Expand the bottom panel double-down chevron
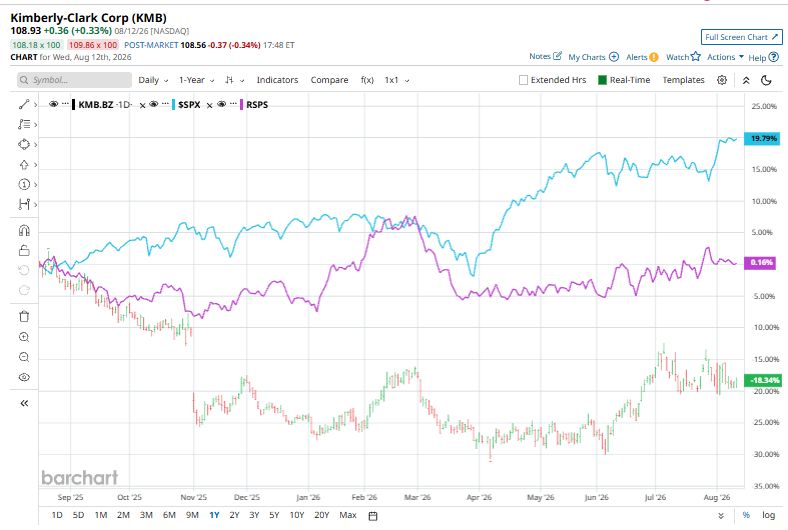Image resolution: width=788 pixels, height=530 pixels. [721, 515]
